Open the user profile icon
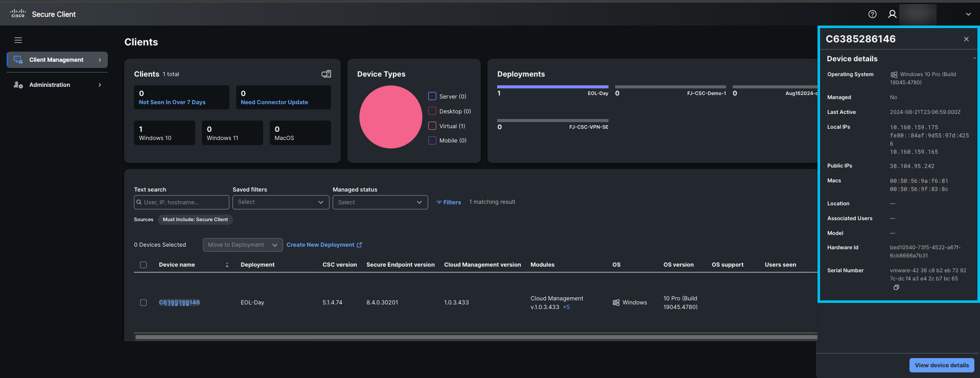The width and height of the screenshot is (980, 378). click(x=892, y=14)
